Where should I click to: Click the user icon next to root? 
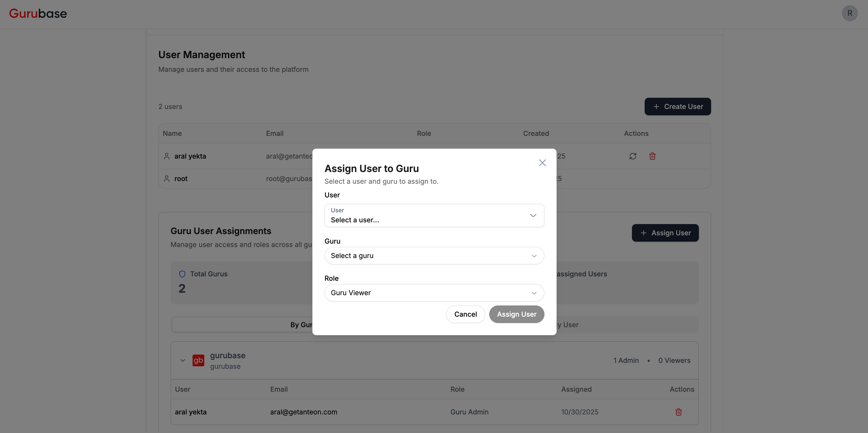[166, 179]
